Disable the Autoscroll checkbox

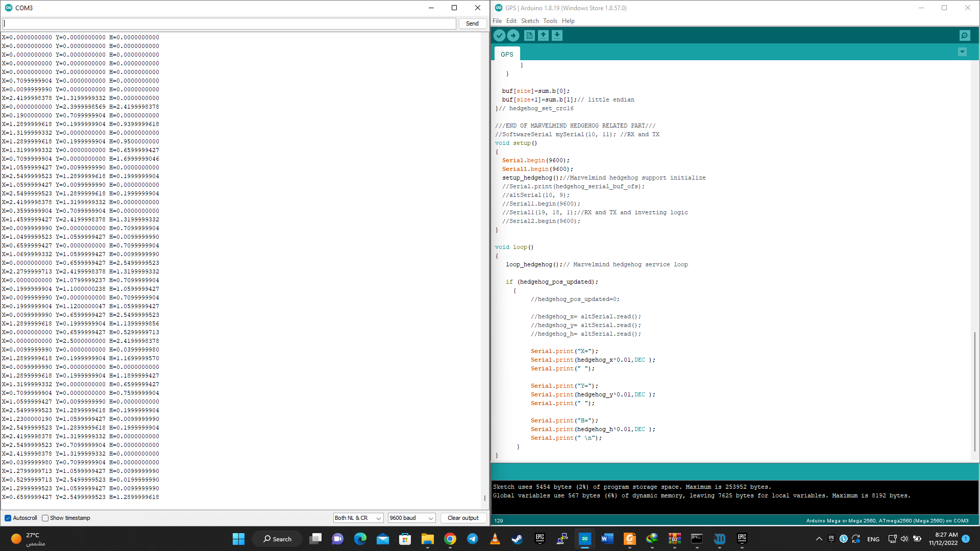[8, 518]
